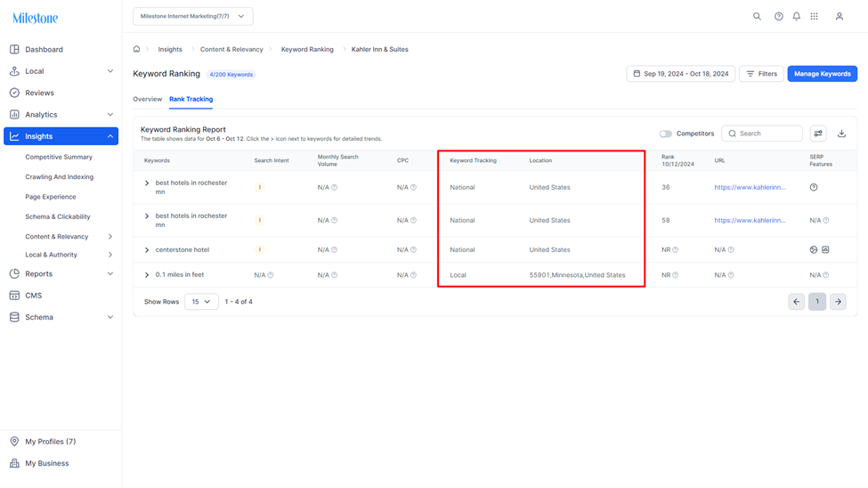Open Schema & Clickability in sidebar
The height and width of the screenshot is (488, 868).
pyautogui.click(x=58, y=216)
